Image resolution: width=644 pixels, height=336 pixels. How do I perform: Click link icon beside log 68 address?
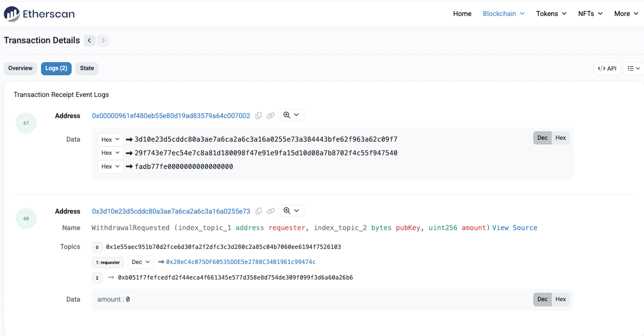coord(270,211)
